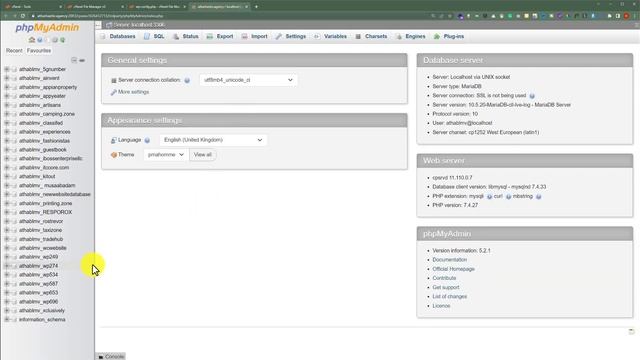Click database icon of athablmv_guestbook
The height and width of the screenshot is (360, 640).
(x=14, y=150)
